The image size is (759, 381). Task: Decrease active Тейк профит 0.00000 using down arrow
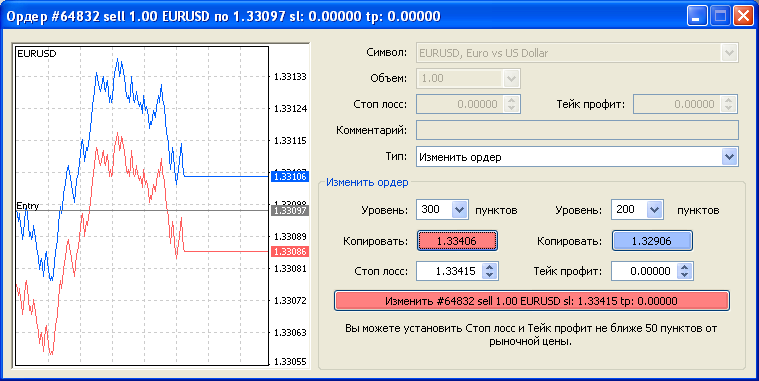(x=684, y=275)
